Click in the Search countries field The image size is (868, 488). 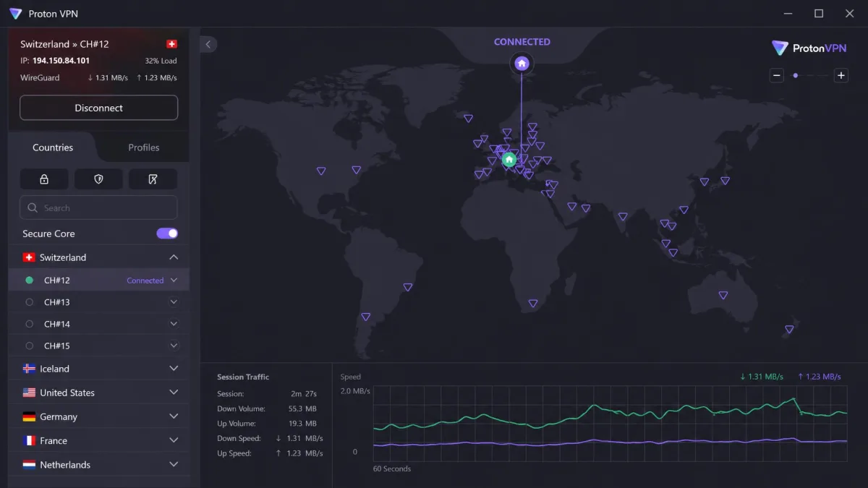(x=99, y=207)
